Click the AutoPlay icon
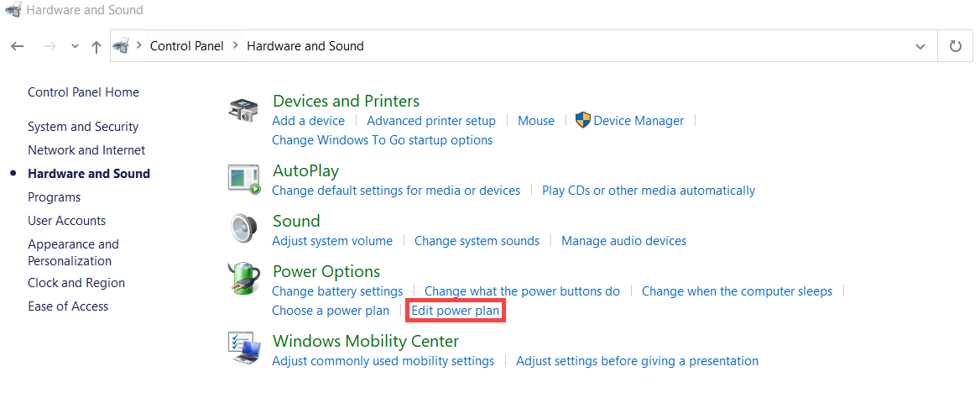980x403 pixels. [244, 178]
